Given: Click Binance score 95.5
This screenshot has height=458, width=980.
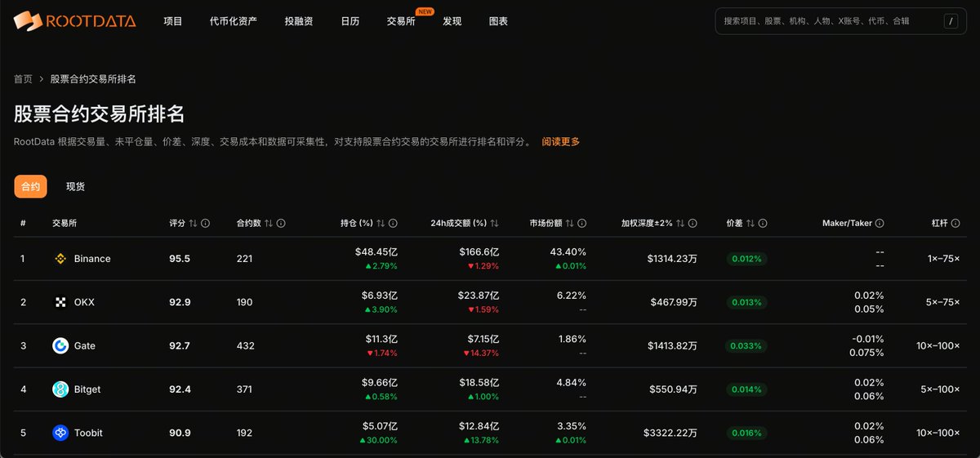Looking at the screenshot, I should click(x=180, y=259).
